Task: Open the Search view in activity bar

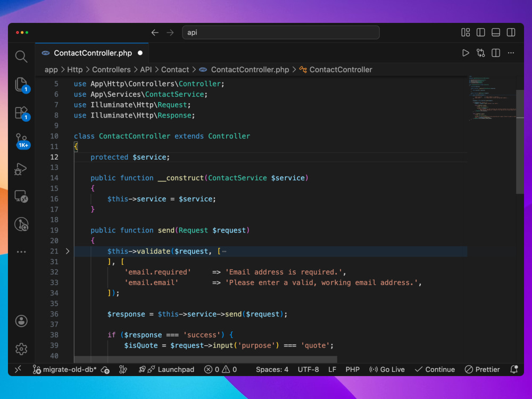Action: click(21, 56)
